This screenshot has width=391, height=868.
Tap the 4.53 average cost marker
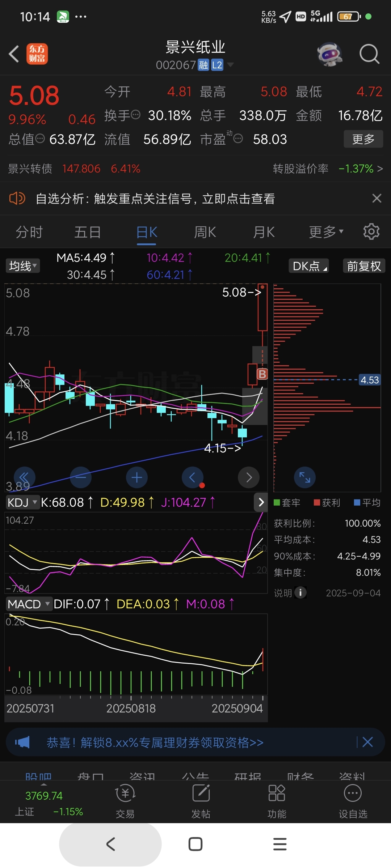pyautogui.click(x=370, y=380)
